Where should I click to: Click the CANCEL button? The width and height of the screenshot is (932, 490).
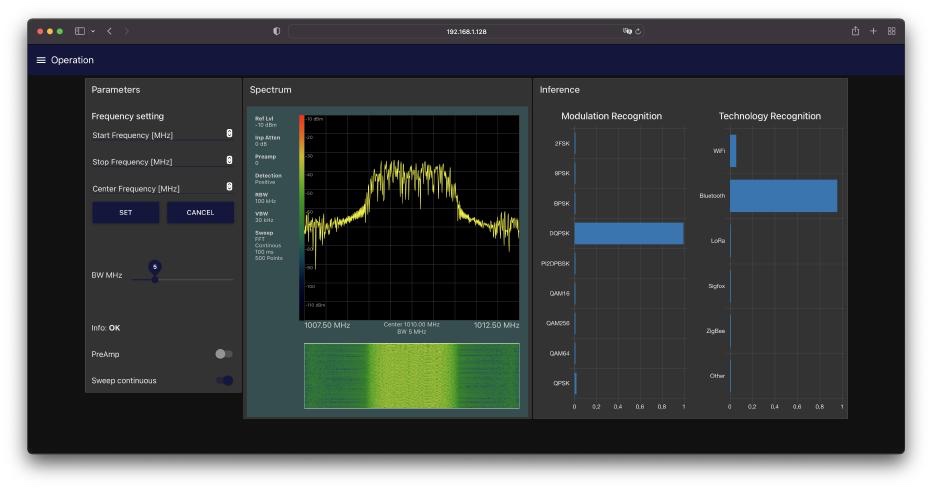pyautogui.click(x=200, y=212)
